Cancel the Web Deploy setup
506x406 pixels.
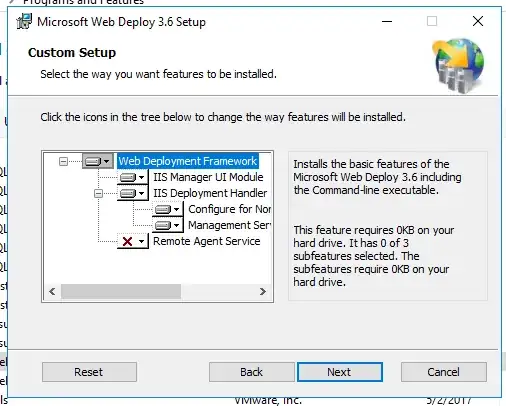(444, 372)
